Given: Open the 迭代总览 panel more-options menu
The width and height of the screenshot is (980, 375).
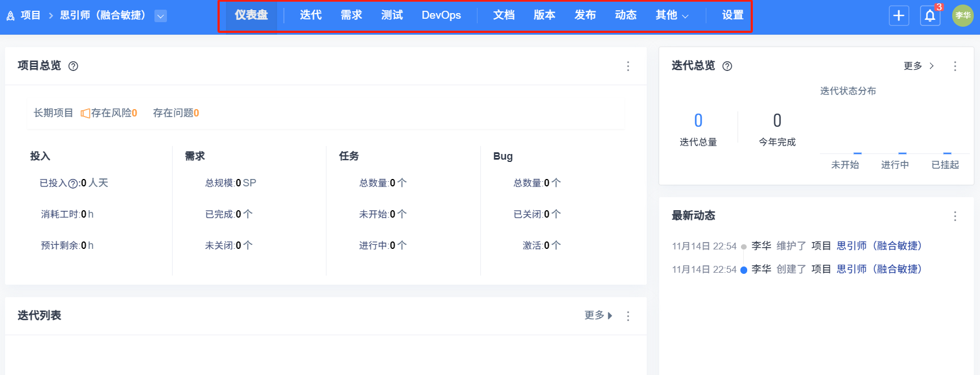Looking at the screenshot, I should click(x=955, y=66).
